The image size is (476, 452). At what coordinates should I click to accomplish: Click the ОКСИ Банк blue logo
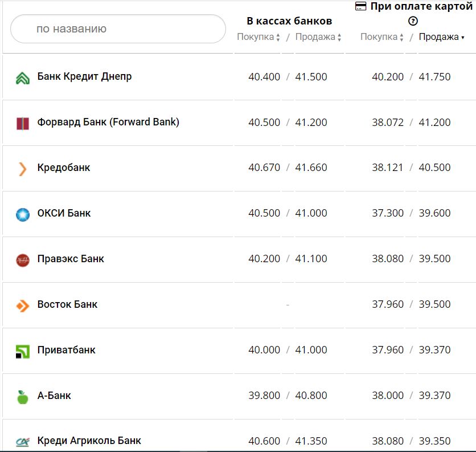[x=22, y=214]
